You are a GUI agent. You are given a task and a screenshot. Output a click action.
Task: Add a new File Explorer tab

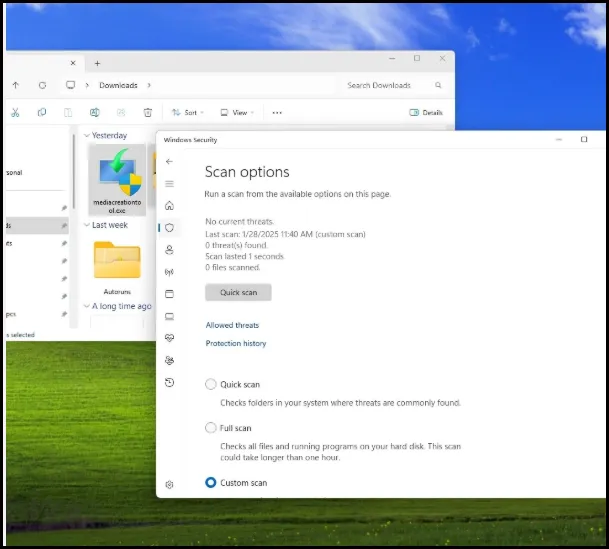click(97, 63)
